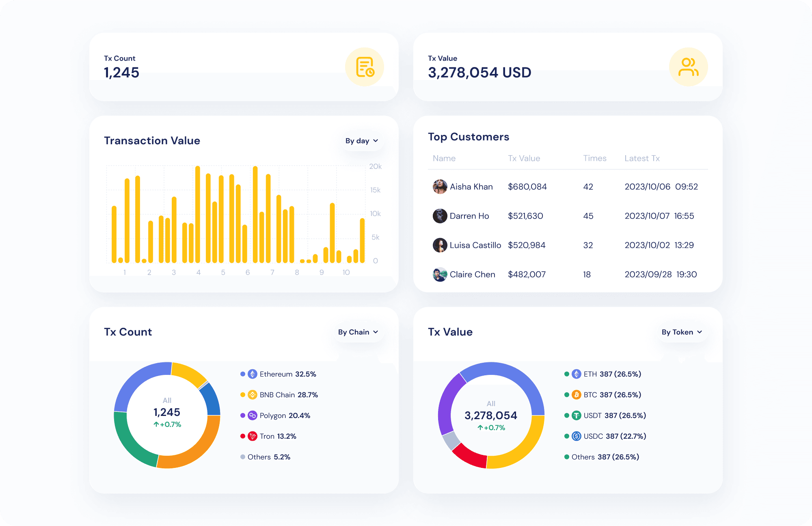Click the Ethereum icon in chain legend
The height and width of the screenshot is (526, 812).
point(253,374)
